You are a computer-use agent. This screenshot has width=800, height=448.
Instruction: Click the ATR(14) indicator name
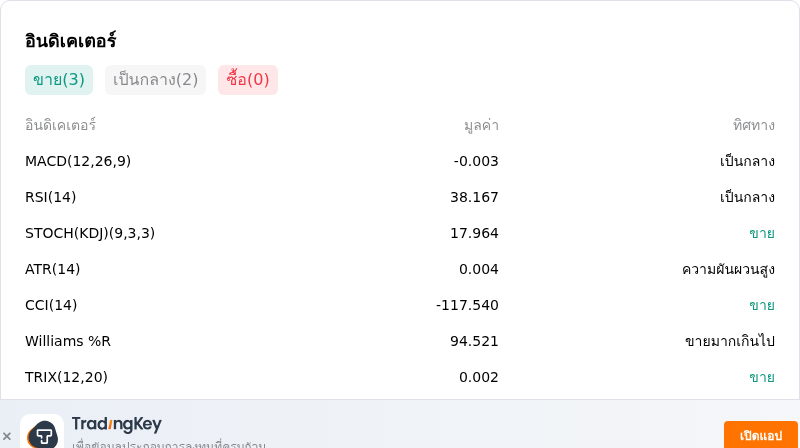tap(53, 269)
